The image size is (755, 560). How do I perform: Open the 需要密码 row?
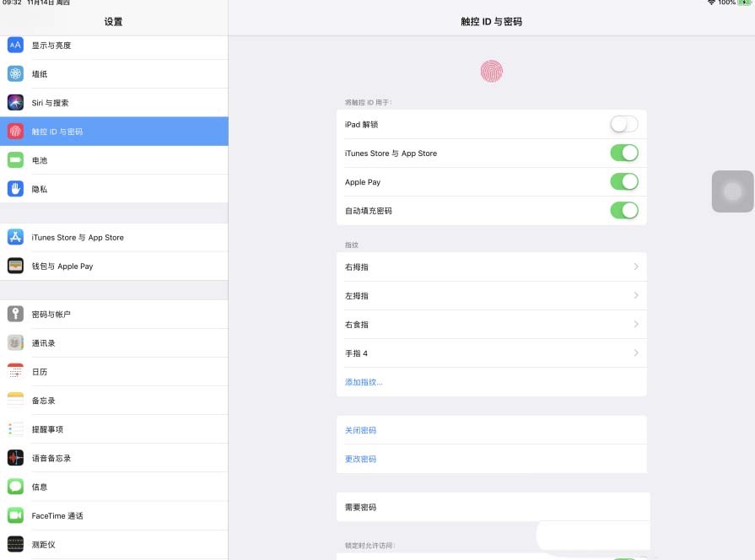pos(493,507)
